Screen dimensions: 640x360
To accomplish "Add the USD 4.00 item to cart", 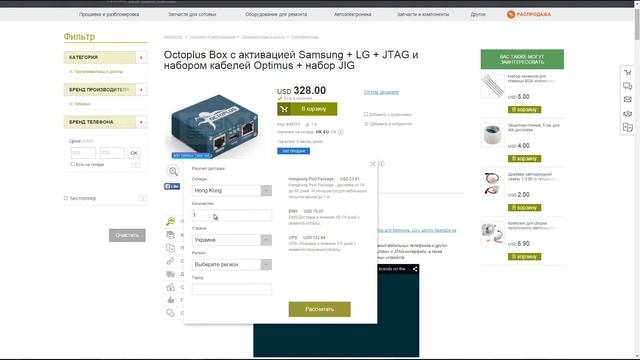I will [x=524, y=158].
